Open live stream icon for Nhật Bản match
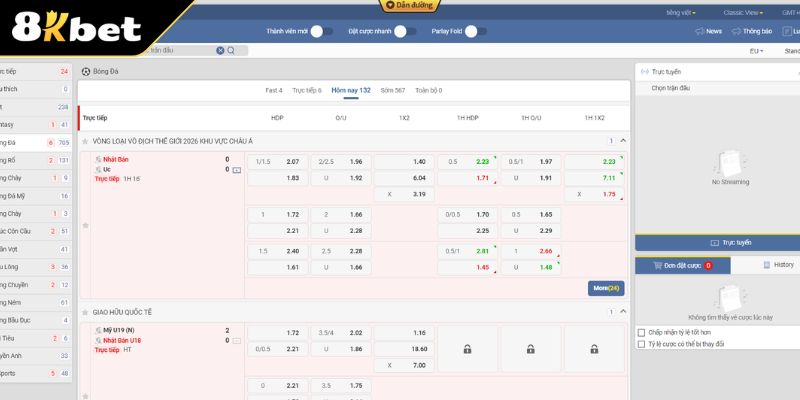800x400 pixels. coord(237,171)
